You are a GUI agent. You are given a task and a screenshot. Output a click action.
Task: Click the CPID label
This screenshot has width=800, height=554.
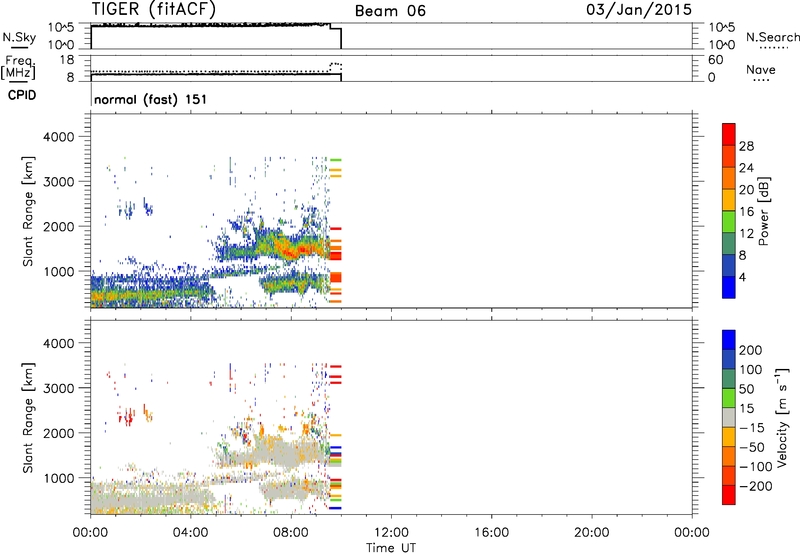pyautogui.click(x=22, y=95)
